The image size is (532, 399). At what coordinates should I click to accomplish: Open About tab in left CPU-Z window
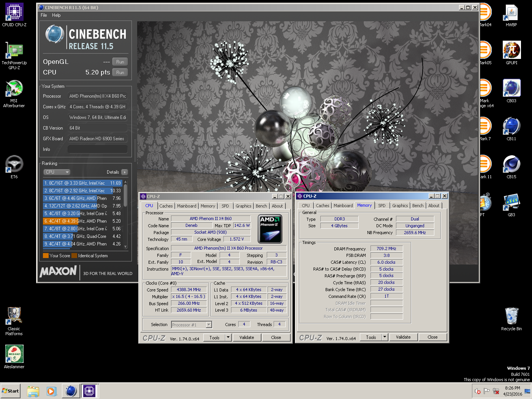[x=277, y=206]
